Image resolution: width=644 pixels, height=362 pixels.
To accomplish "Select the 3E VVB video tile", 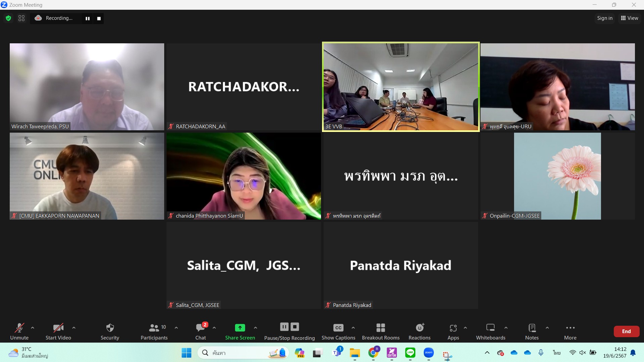I will [x=401, y=87].
